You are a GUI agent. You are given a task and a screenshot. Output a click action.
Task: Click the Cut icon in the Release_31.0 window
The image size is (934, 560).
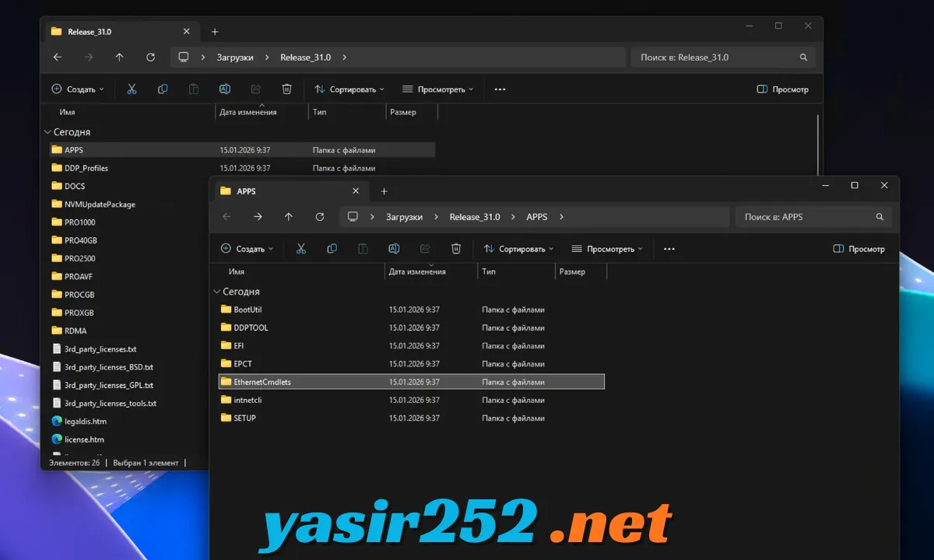tap(132, 89)
